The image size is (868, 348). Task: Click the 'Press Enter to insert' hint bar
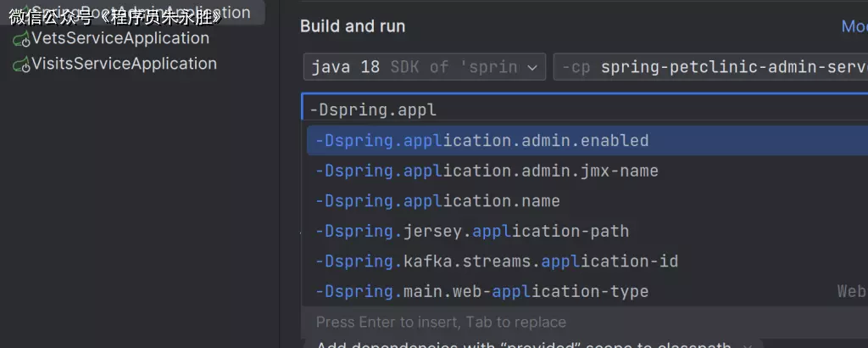(441, 323)
